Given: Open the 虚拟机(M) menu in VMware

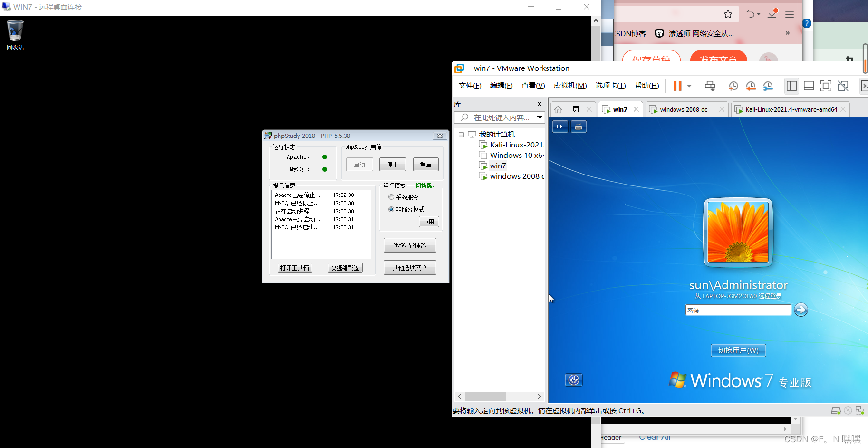Looking at the screenshot, I should click(570, 86).
